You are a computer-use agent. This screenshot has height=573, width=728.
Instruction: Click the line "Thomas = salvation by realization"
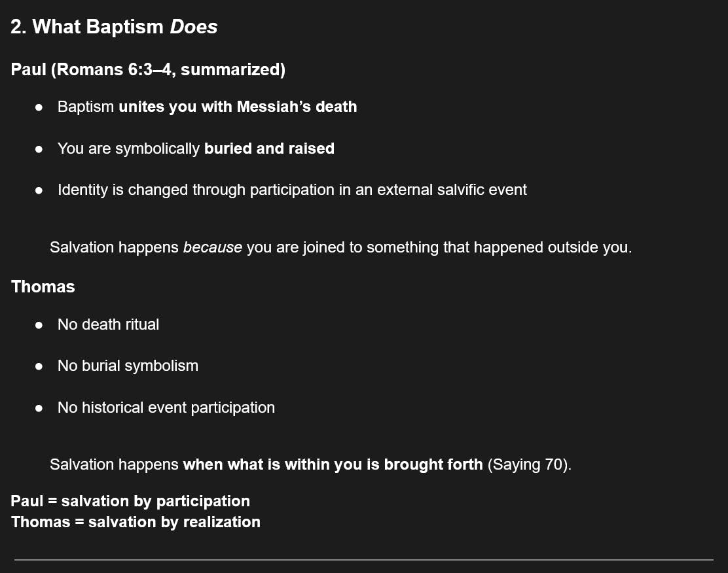click(x=136, y=522)
